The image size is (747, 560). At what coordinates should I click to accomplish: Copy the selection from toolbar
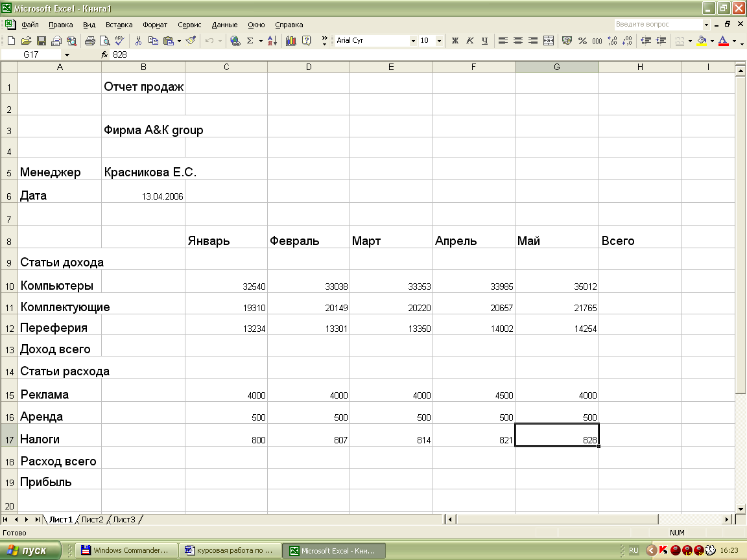153,41
